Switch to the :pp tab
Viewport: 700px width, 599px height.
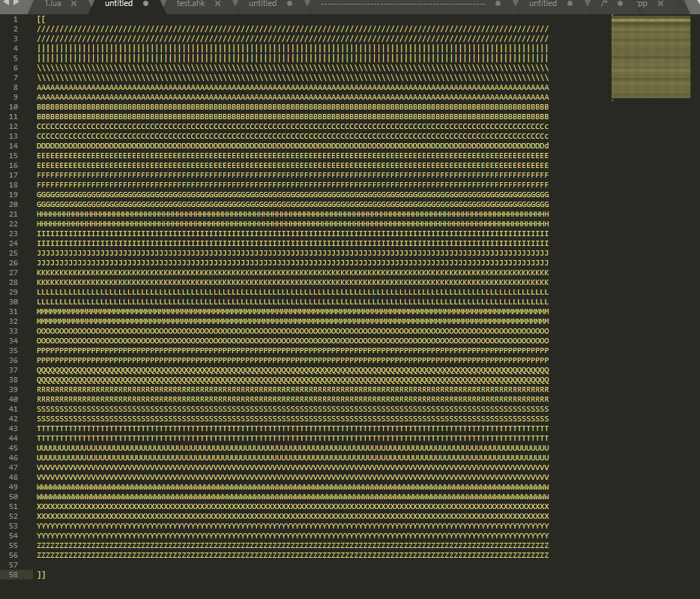tap(642, 4)
